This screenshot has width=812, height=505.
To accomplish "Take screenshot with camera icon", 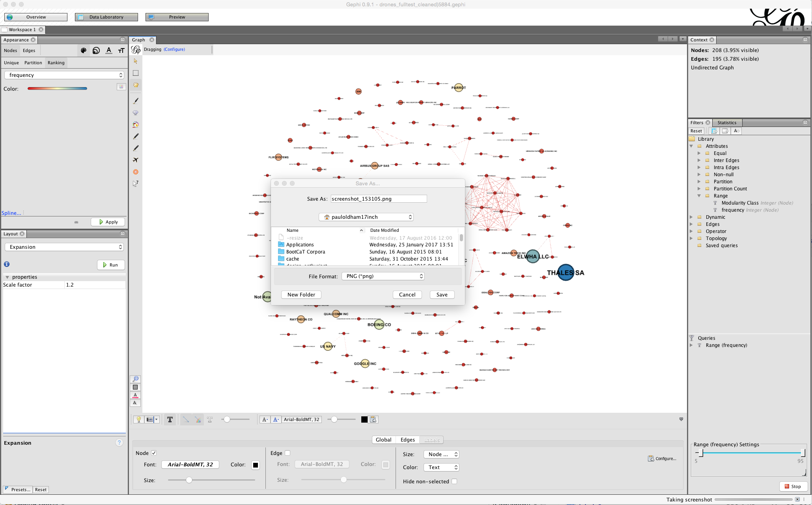I will (149, 419).
